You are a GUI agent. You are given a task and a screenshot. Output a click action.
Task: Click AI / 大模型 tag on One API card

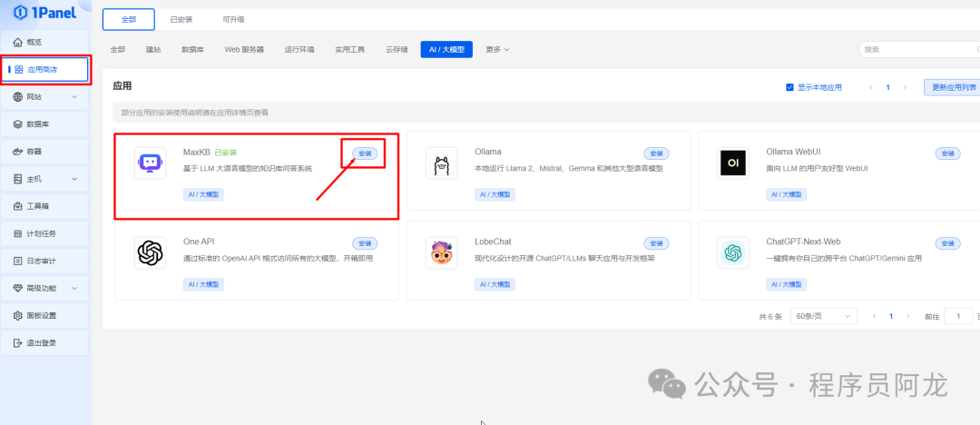click(x=203, y=284)
